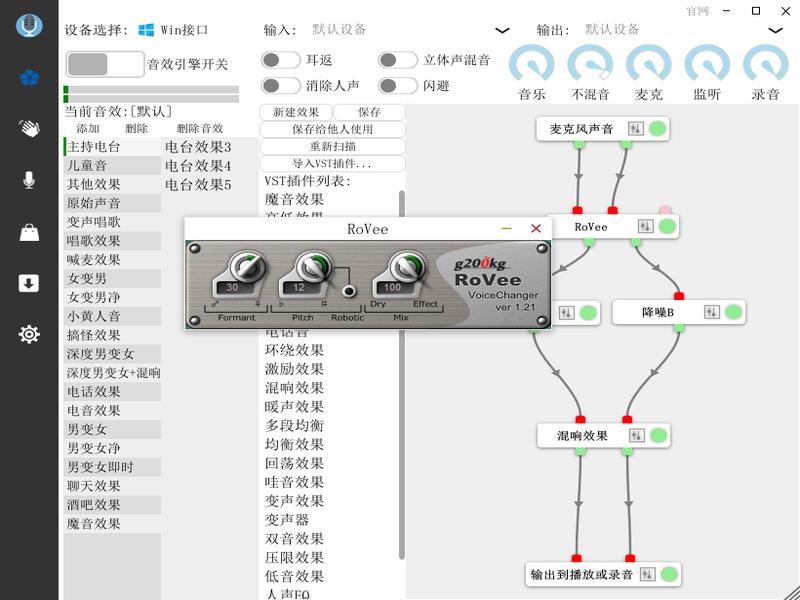Viewport: 800px width, 600px height.
Task: Select 魔音效果 in VST plugin list
Action: 294,199
